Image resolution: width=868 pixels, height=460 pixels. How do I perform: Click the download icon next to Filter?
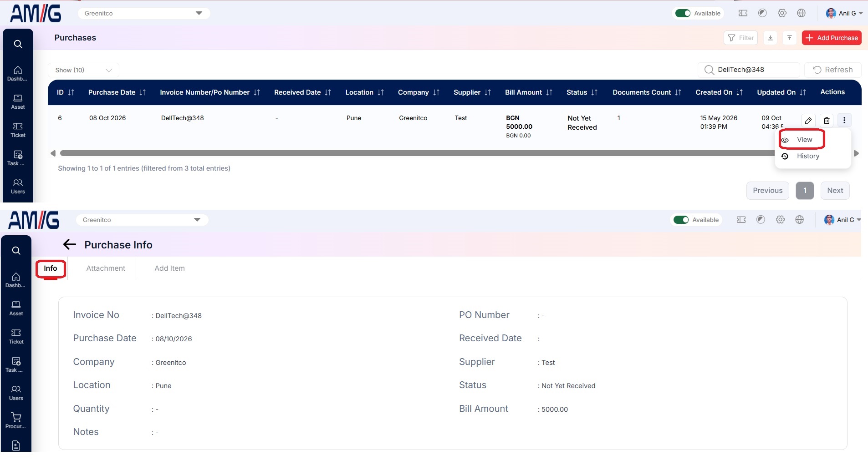click(770, 38)
